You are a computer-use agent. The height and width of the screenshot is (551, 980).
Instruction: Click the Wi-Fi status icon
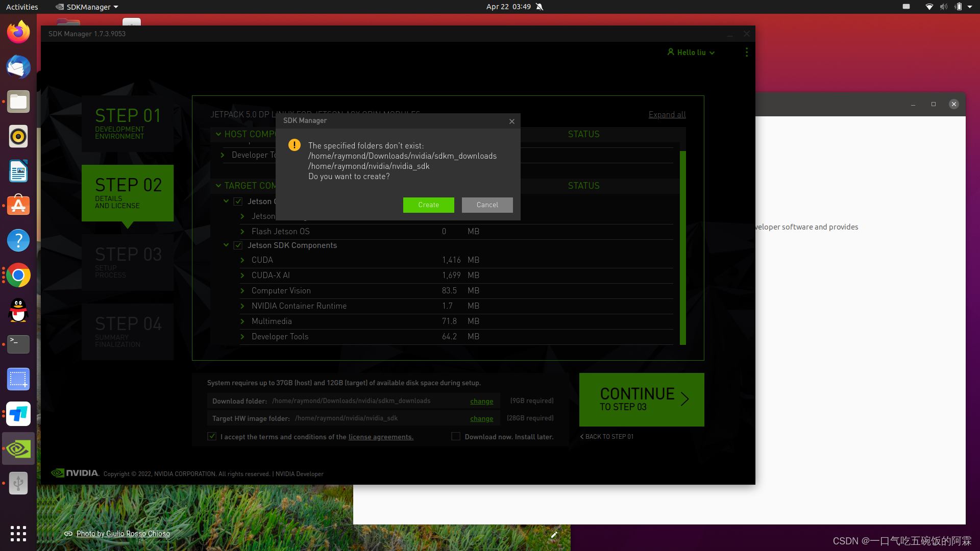coord(929,7)
